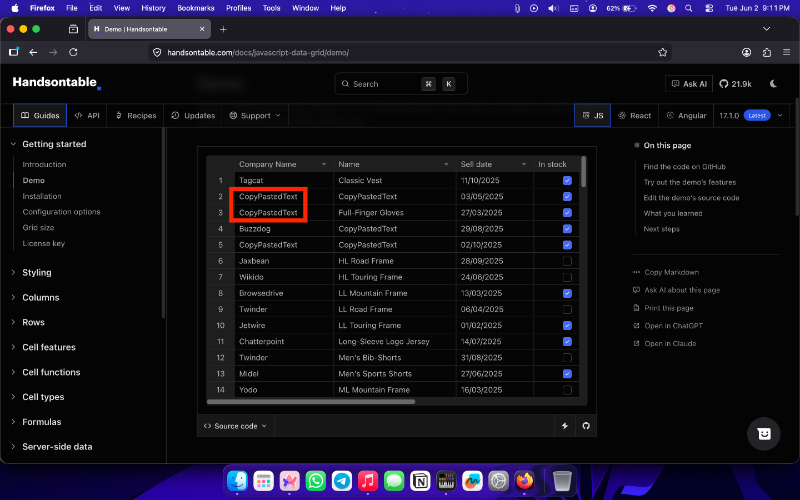The height and width of the screenshot is (500, 800).
Task: Open the Installation guide link
Action: [42, 196]
